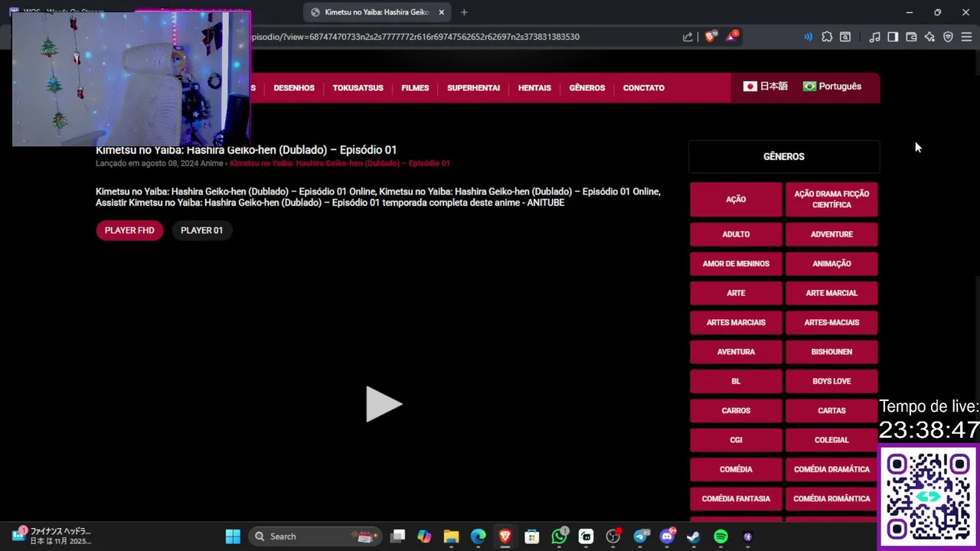Click the Brave Shields lion icon
Image resolution: width=980 pixels, height=551 pixels.
[x=710, y=37]
